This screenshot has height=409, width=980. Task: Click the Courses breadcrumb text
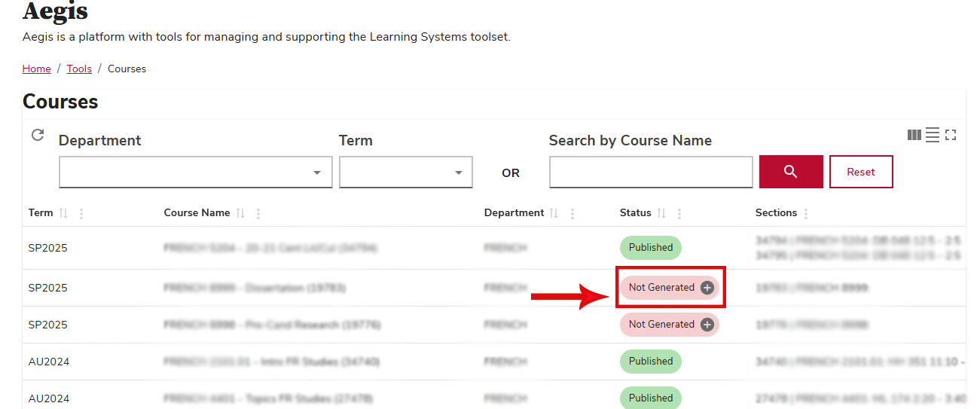click(x=127, y=69)
